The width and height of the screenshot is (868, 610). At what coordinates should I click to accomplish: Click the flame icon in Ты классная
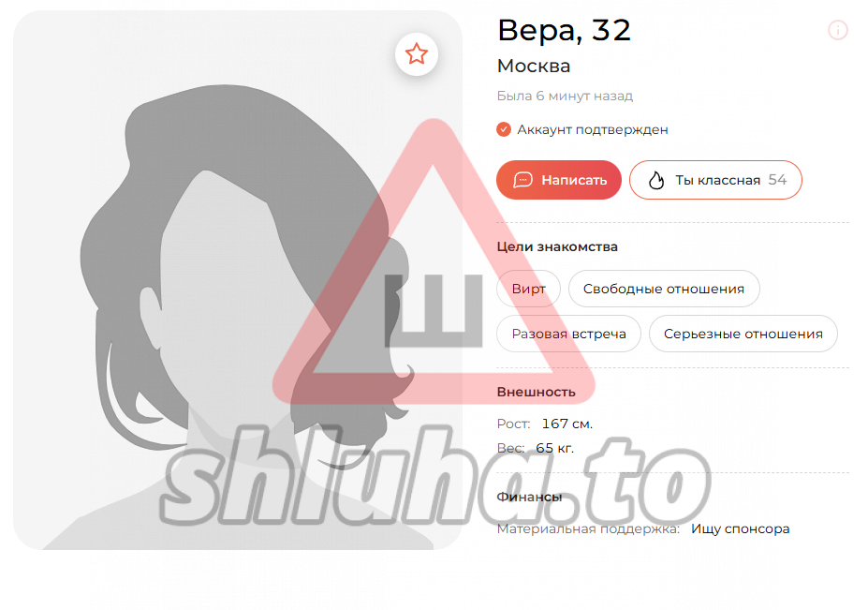pyautogui.click(x=656, y=180)
